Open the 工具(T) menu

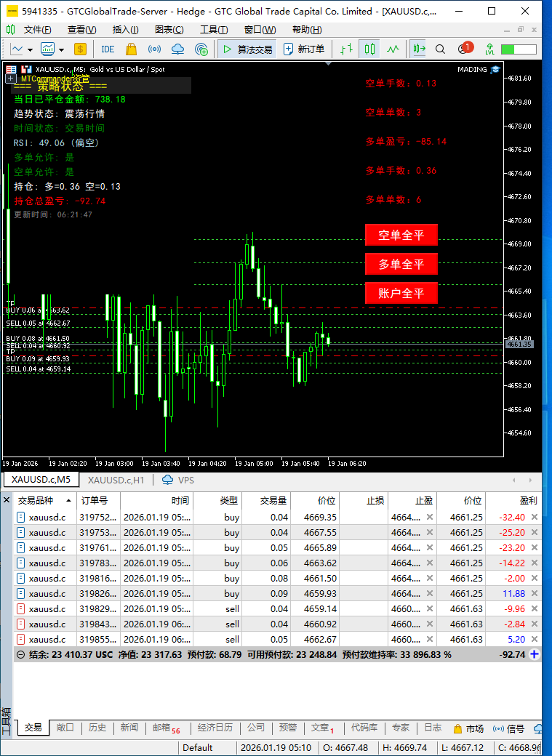tap(214, 30)
